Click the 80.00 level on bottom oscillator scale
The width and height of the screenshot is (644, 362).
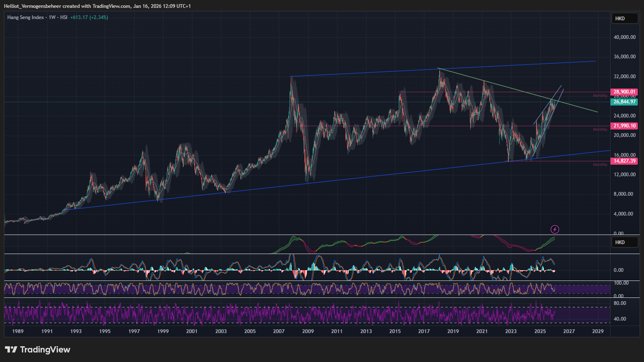620,303
